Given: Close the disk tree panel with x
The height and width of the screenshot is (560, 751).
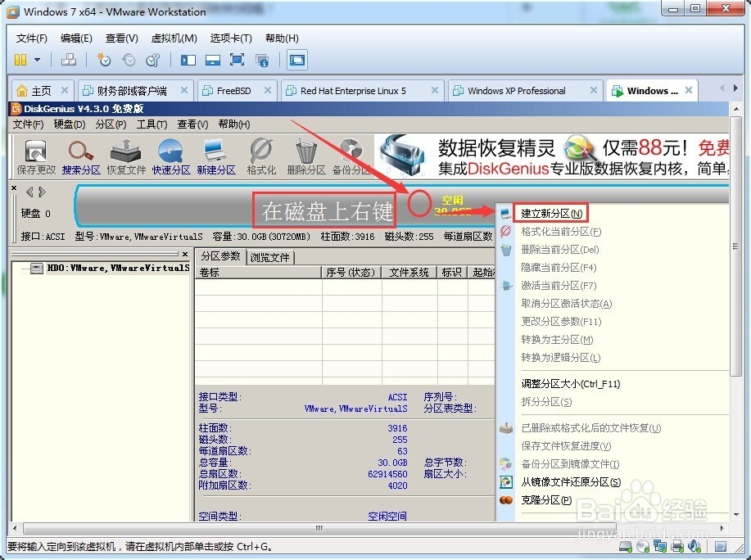Looking at the screenshot, I should pyautogui.click(x=185, y=254).
